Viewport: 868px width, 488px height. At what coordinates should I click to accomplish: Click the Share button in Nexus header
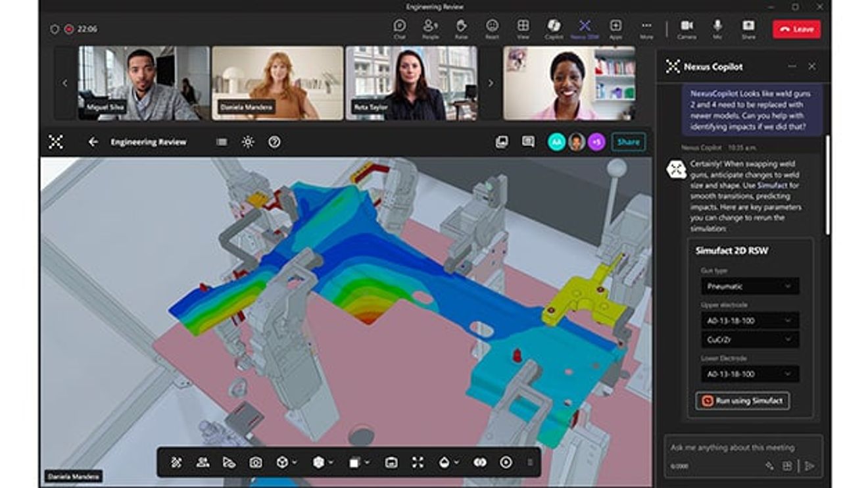coord(628,141)
